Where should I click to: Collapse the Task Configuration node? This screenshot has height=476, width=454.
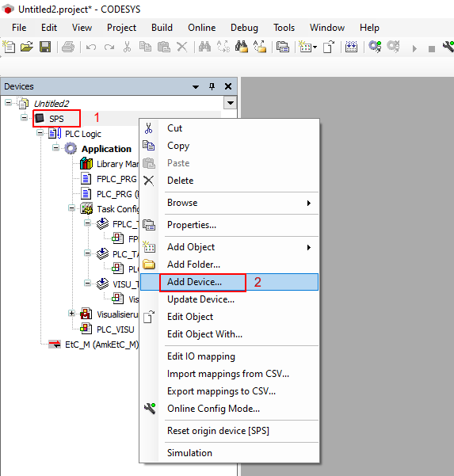pyautogui.click(x=71, y=208)
